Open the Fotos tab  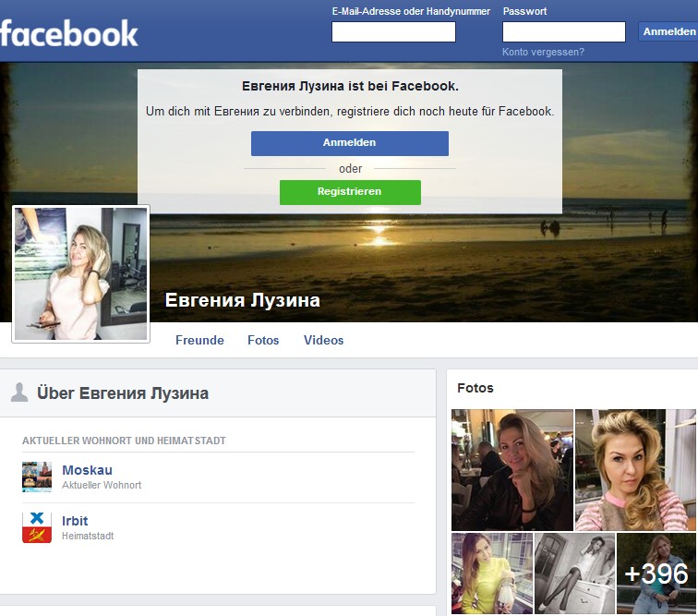(263, 340)
